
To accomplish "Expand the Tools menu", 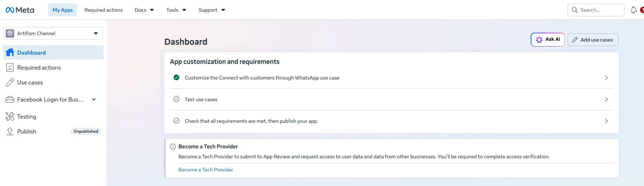I will coord(176,10).
